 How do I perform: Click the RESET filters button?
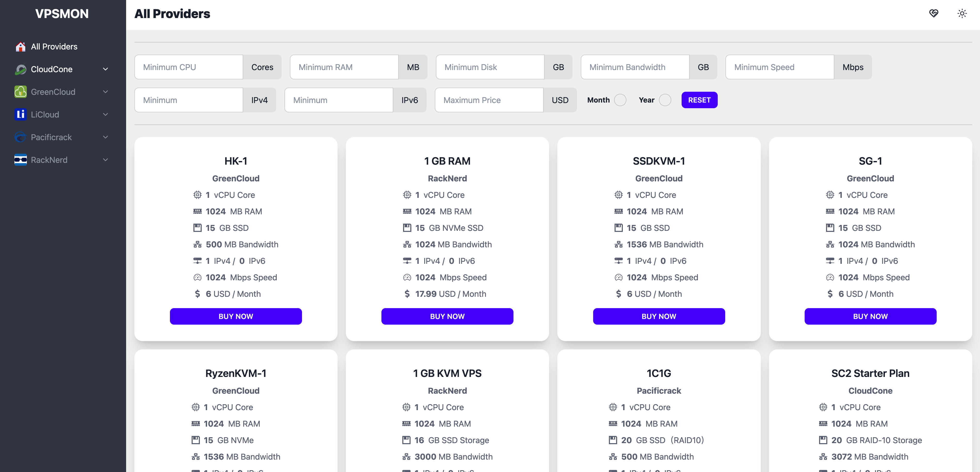(x=699, y=100)
